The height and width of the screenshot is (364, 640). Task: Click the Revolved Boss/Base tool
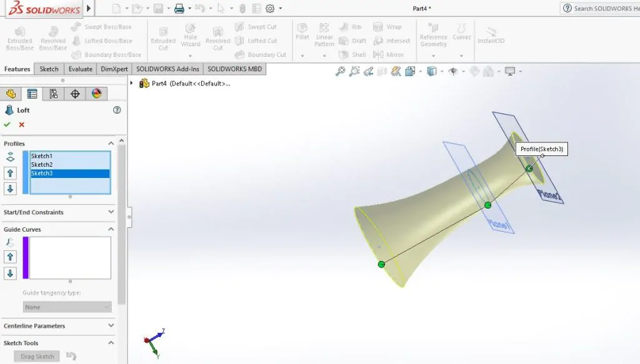coord(53,38)
